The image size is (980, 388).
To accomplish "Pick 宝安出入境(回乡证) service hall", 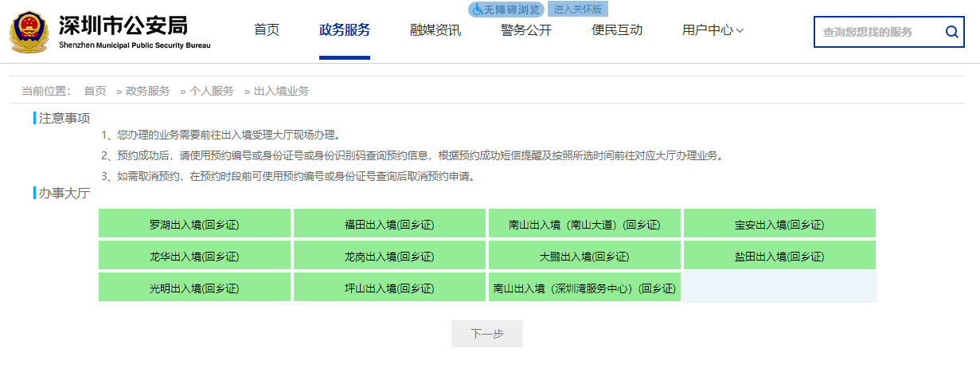I will coord(779,224).
